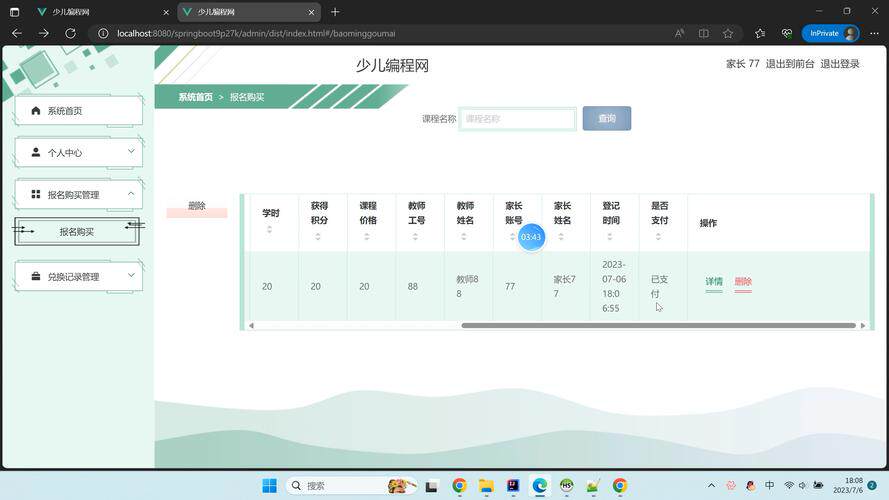Expand the 兑换记录管理 sidebar menu
889x500 pixels.
coord(78,277)
